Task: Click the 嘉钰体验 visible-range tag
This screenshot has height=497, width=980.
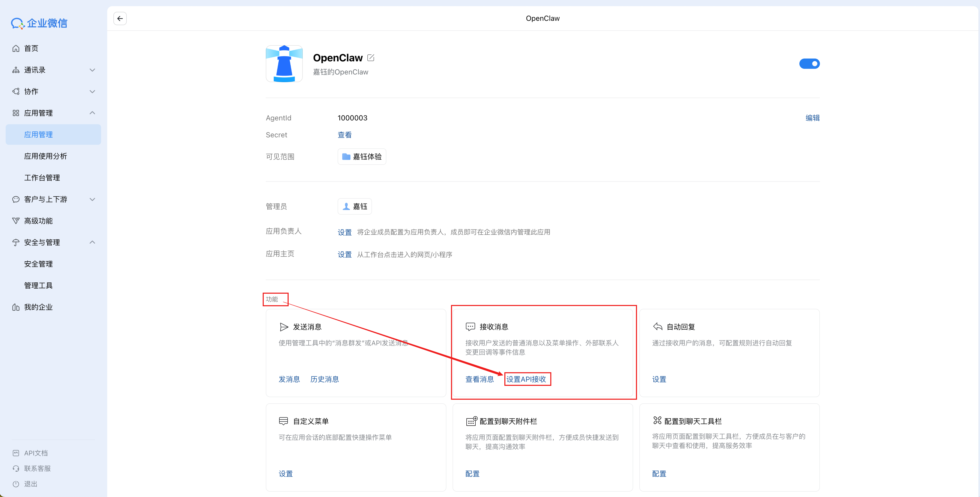Action: [x=362, y=157]
